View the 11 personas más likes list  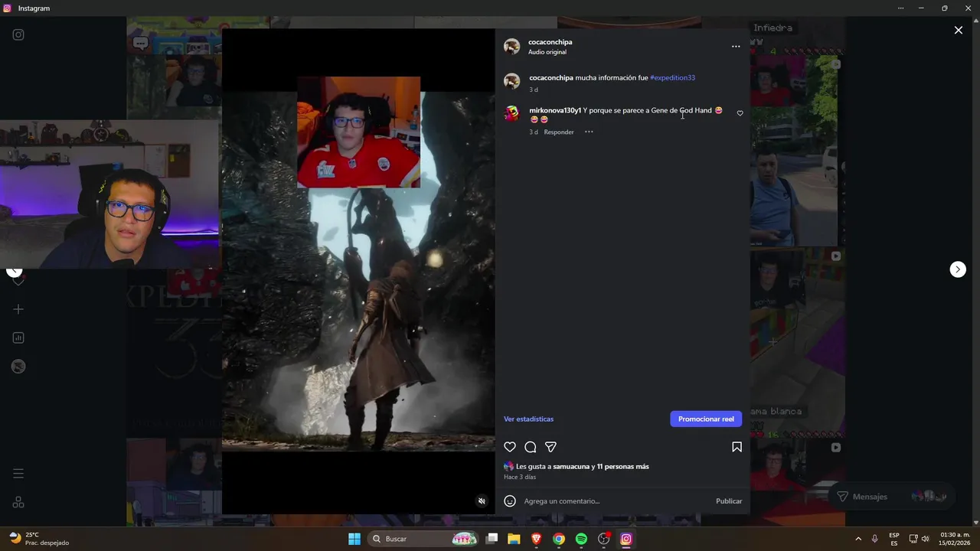point(622,467)
